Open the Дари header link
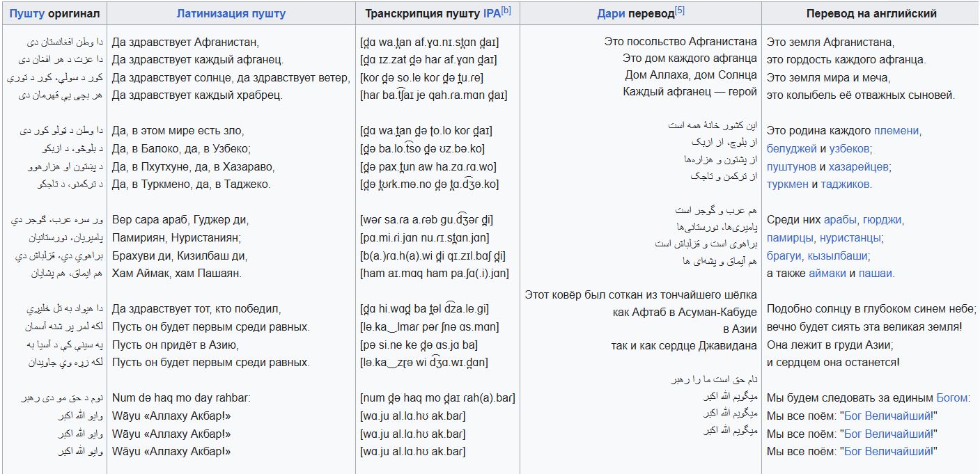The width and height of the screenshot is (980, 474). 611,13
